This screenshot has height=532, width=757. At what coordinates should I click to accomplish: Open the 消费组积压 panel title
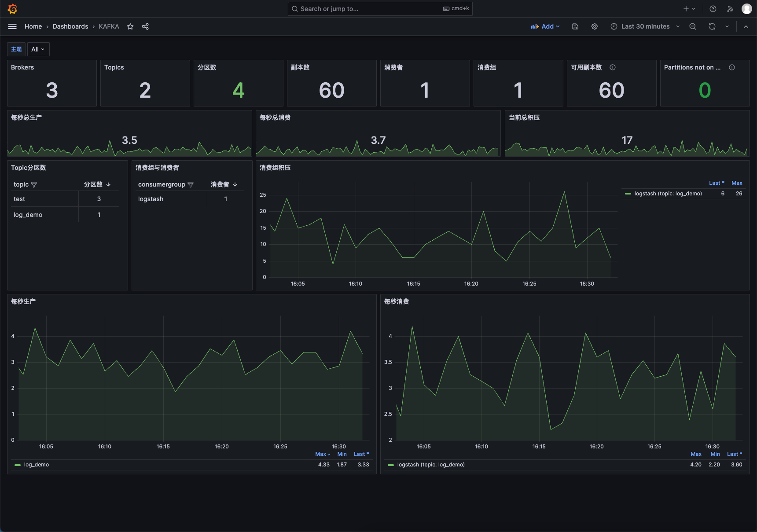275,168
